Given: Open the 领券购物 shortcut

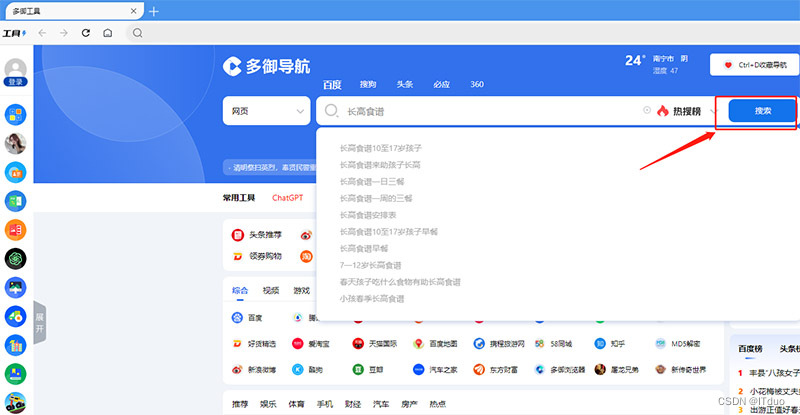Looking at the screenshot, I should pos(257,256).
